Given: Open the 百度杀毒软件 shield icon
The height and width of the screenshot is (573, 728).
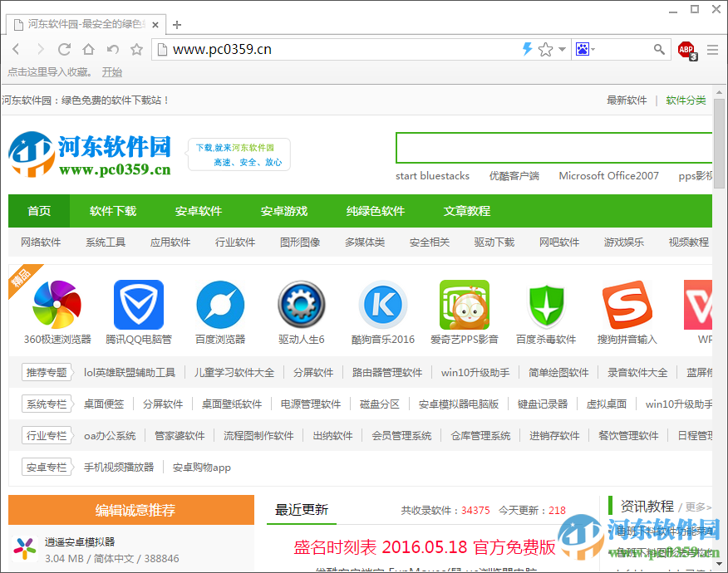Looking at the screenshot, I should pyautogui.click(x=545, y=305).
